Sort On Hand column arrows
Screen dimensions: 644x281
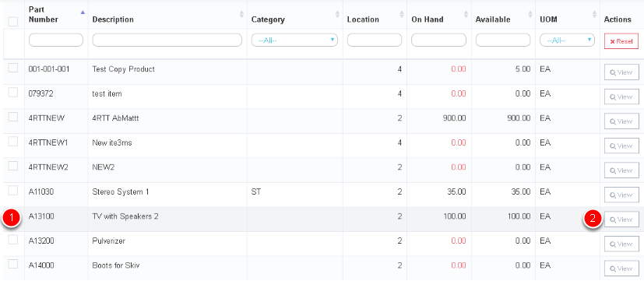(x=466, y=14)
